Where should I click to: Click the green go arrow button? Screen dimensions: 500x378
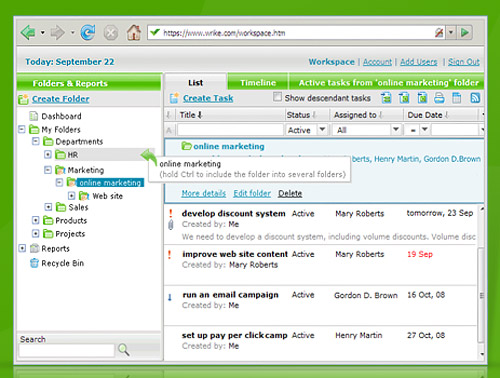[465, 33]
